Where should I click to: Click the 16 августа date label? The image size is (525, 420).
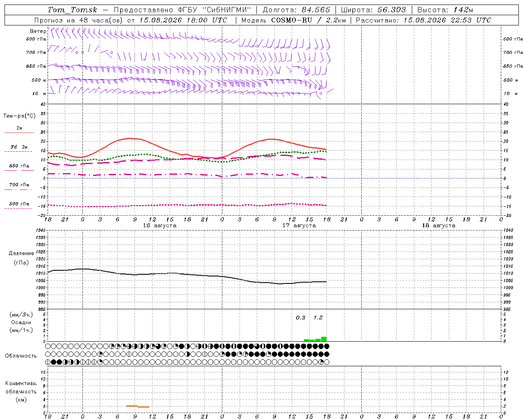tap(160, 225)
